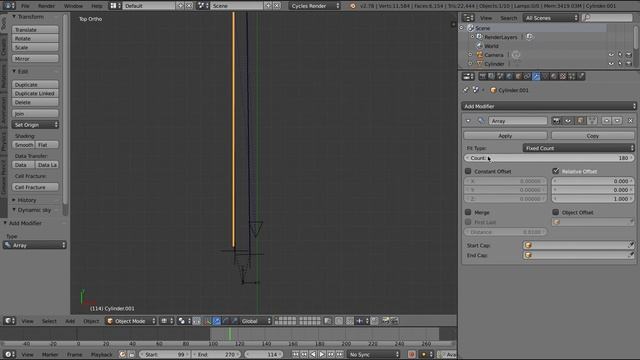Click the timeline play button
The width and height of the screenshot is (640, 360).
322,354
